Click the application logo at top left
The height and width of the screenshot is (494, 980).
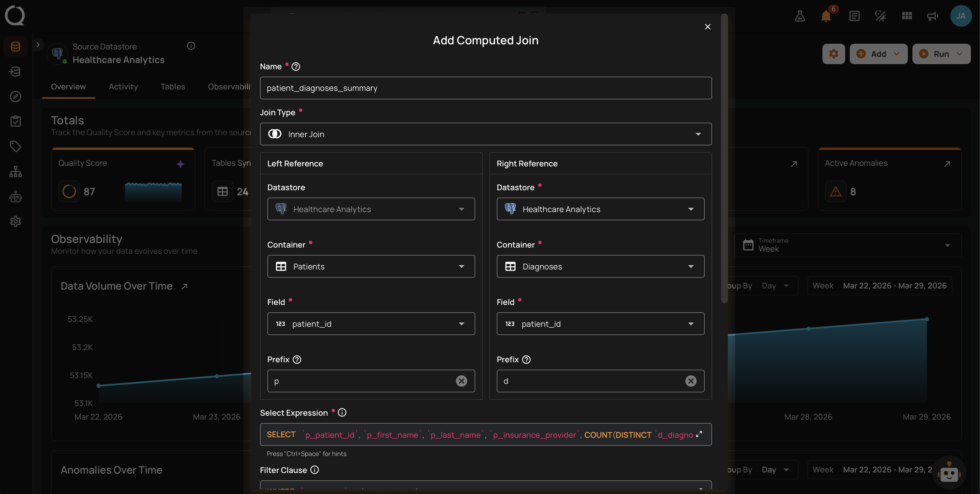tap(15, 15)
